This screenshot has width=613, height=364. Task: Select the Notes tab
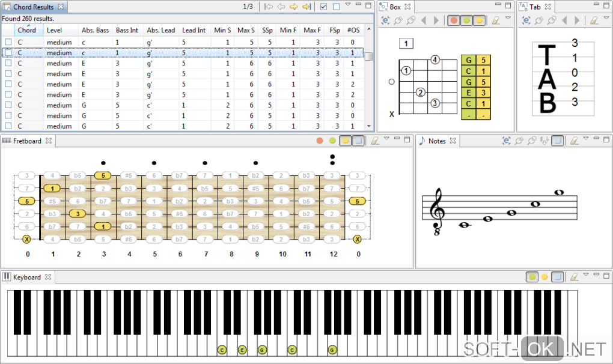click(437, 141)
